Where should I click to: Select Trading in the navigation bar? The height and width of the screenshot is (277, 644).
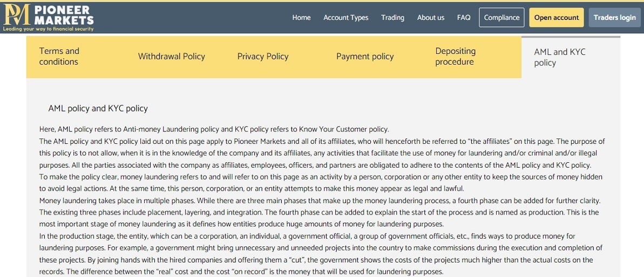pos(392,17)
